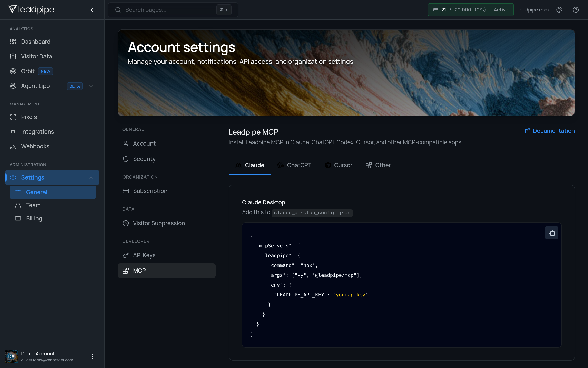
Task: Click the leadpipe.com link
Action: click(x=533, y=10)
